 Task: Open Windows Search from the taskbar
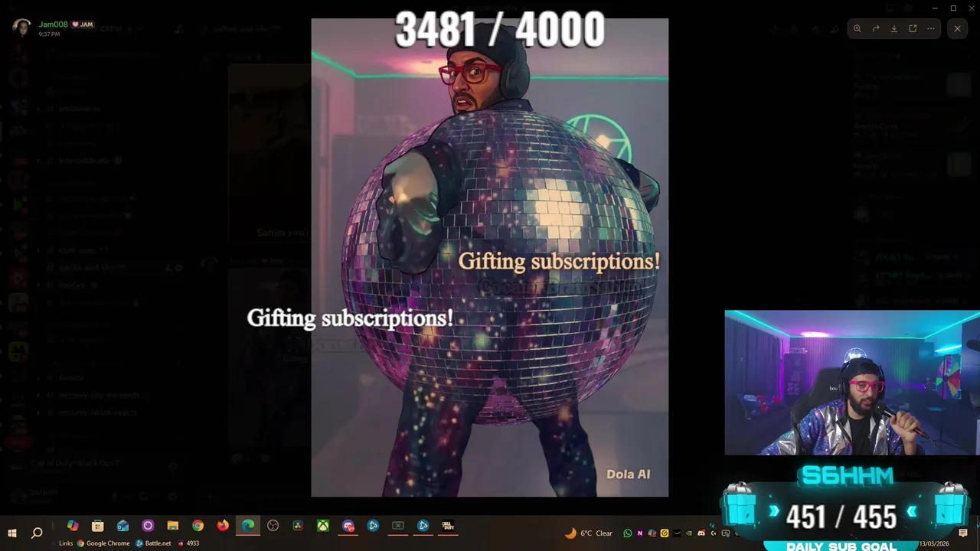(37, 533)
